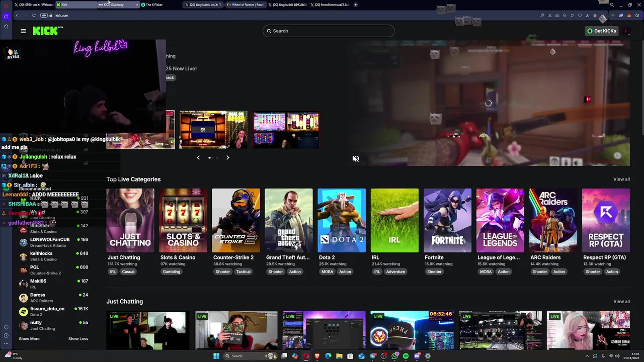The image size is (644, 362).
Task: Click the MOBA tag under Dota 2
Action: point(327,271)
